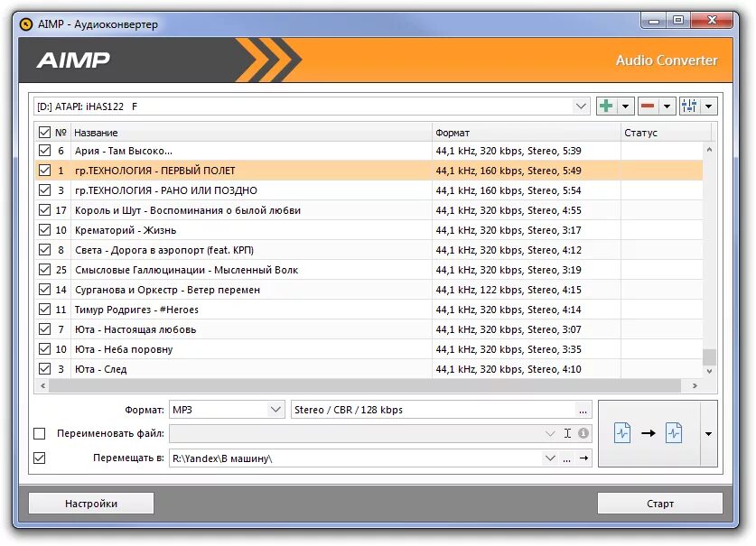Uncheck Света - Дорога в аэропорт checkbox
This screenshot has height=546, width=756.
[44, 250]
